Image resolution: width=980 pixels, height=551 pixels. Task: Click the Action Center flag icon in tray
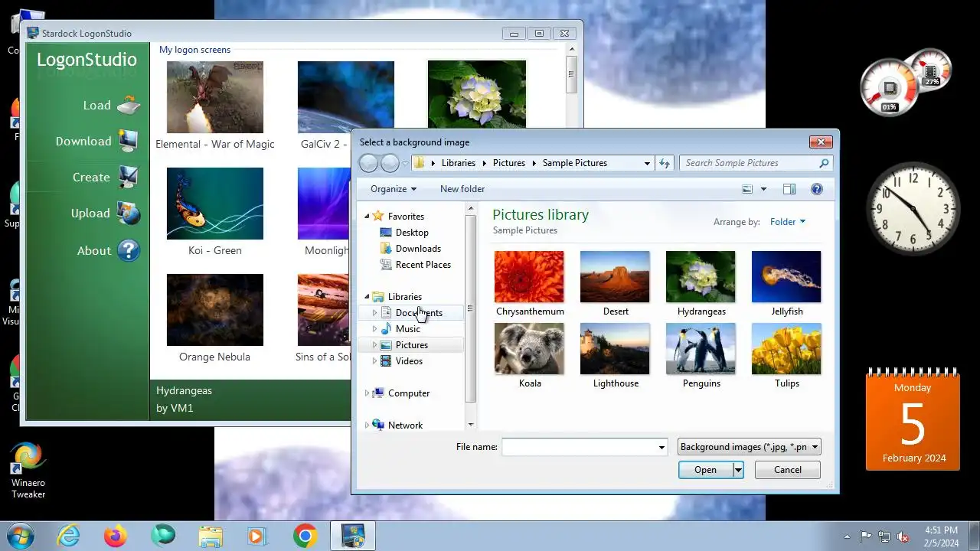click(866, 536)
